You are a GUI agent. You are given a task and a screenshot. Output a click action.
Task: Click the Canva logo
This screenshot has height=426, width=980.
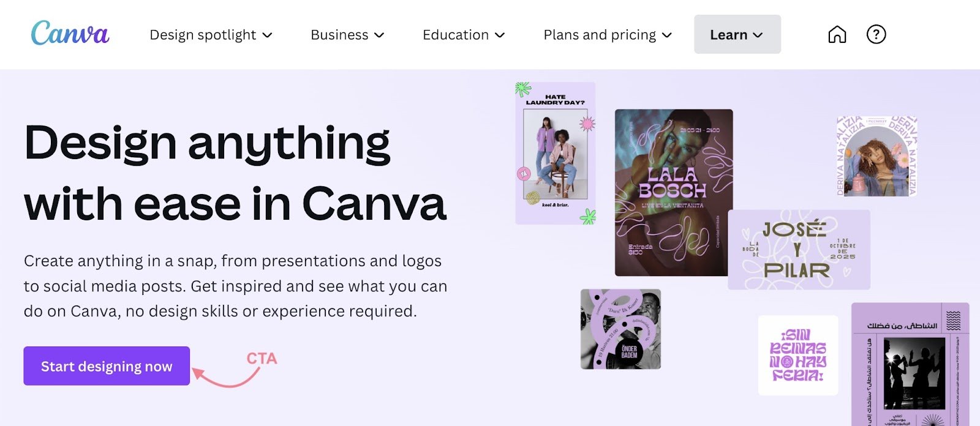pyautogui.click(x=70, y=35)
